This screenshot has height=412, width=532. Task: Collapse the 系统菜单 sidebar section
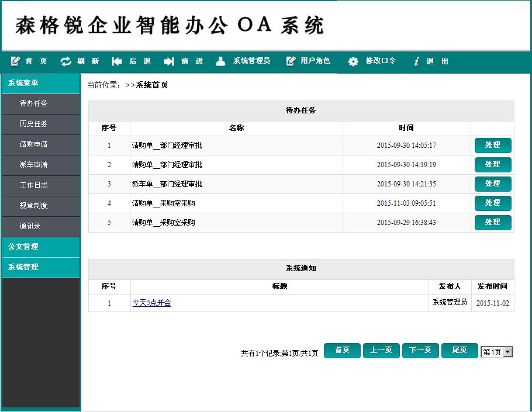click(40, 83)
